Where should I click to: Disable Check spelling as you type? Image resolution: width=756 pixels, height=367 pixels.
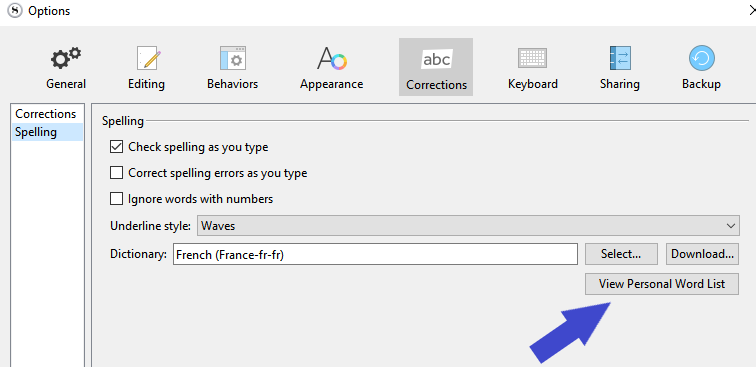coord(116,147)
